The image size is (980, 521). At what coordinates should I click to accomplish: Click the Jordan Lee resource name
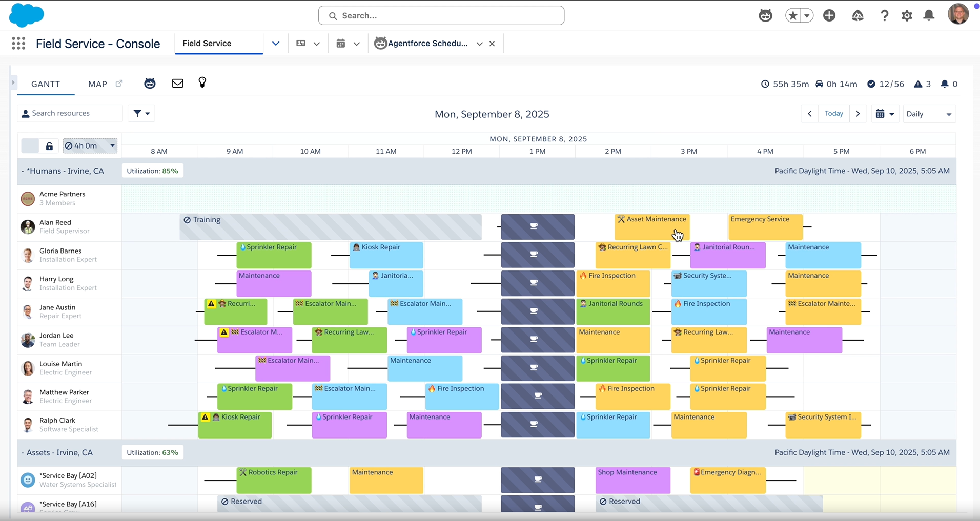[56, 336]
